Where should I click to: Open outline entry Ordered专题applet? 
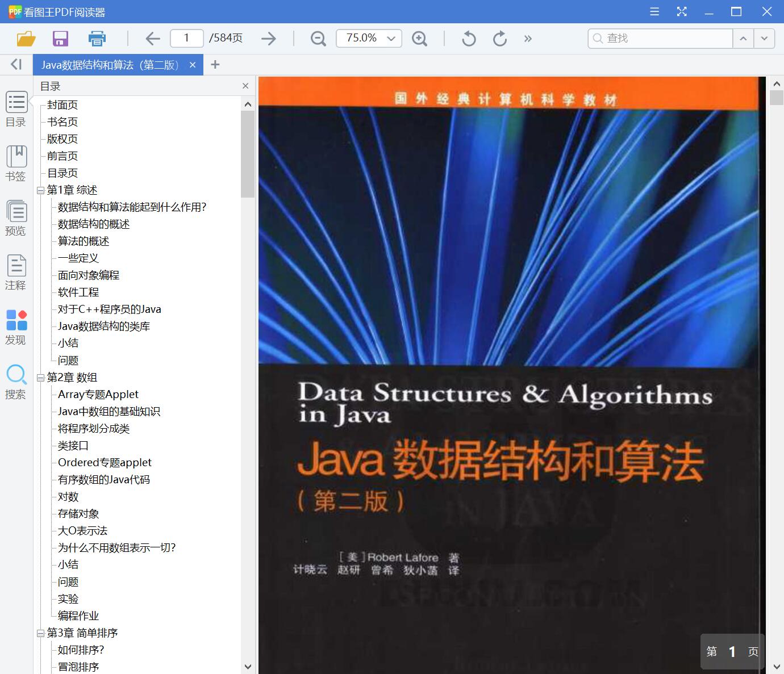coord(105,463)
